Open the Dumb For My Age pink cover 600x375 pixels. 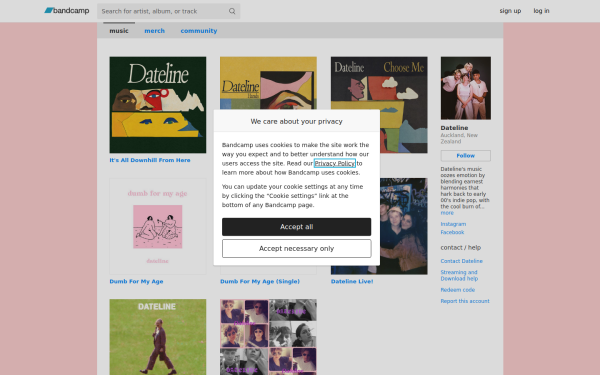coord(158,226)
